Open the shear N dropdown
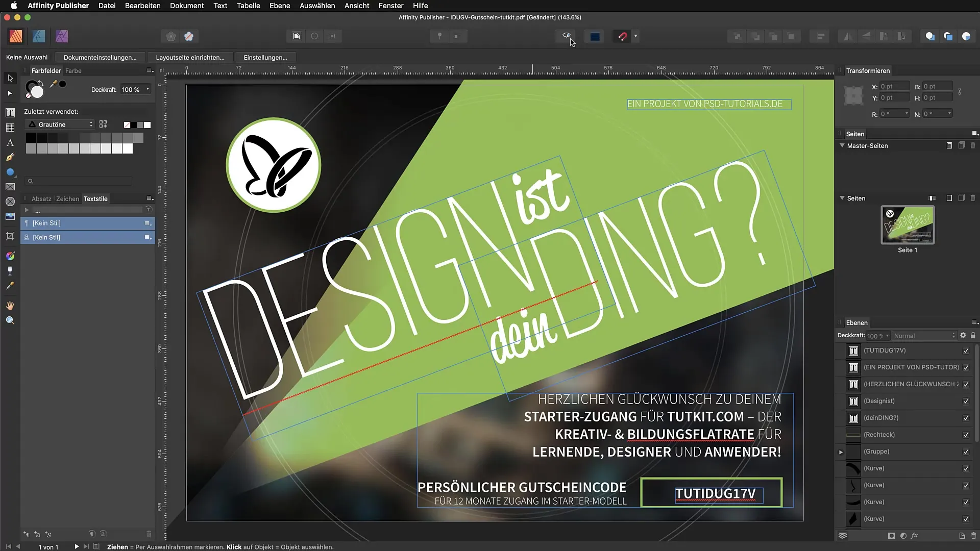 pyautogui.click(x=949, y=114)
